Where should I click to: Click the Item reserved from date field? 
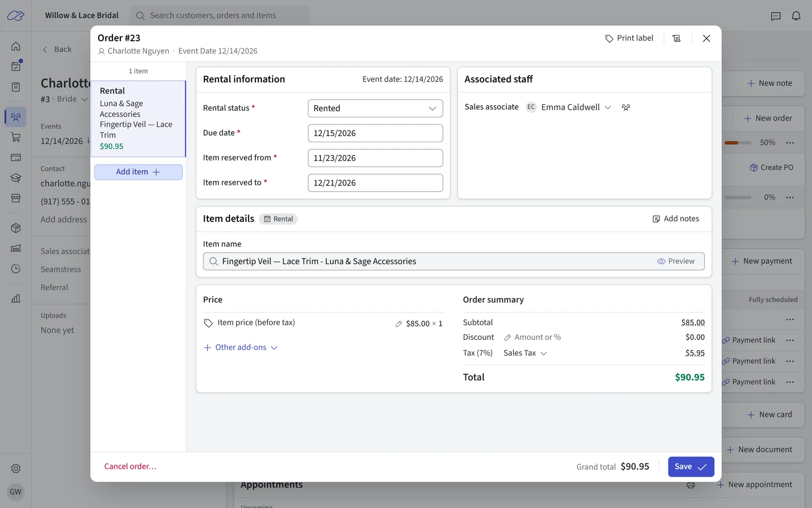(375, 158)
